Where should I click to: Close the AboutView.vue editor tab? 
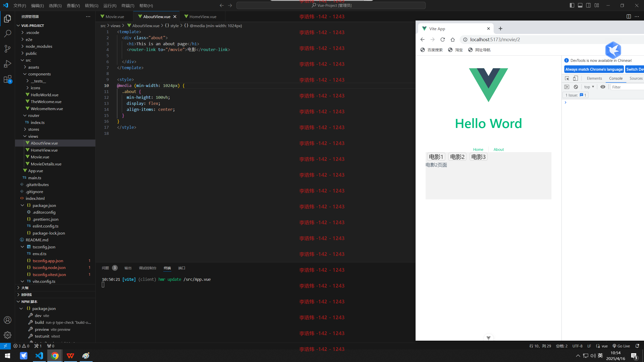tap(175, 17)
